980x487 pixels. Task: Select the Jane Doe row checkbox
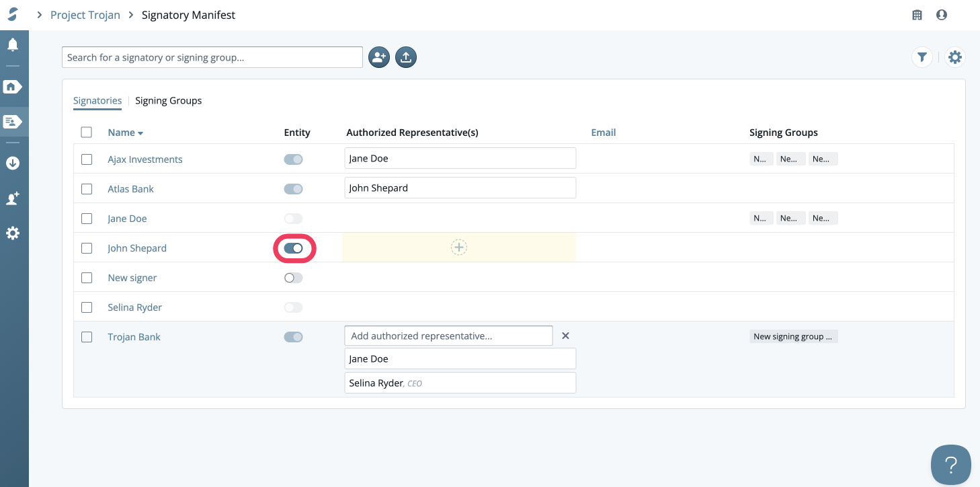coord(87,219)
